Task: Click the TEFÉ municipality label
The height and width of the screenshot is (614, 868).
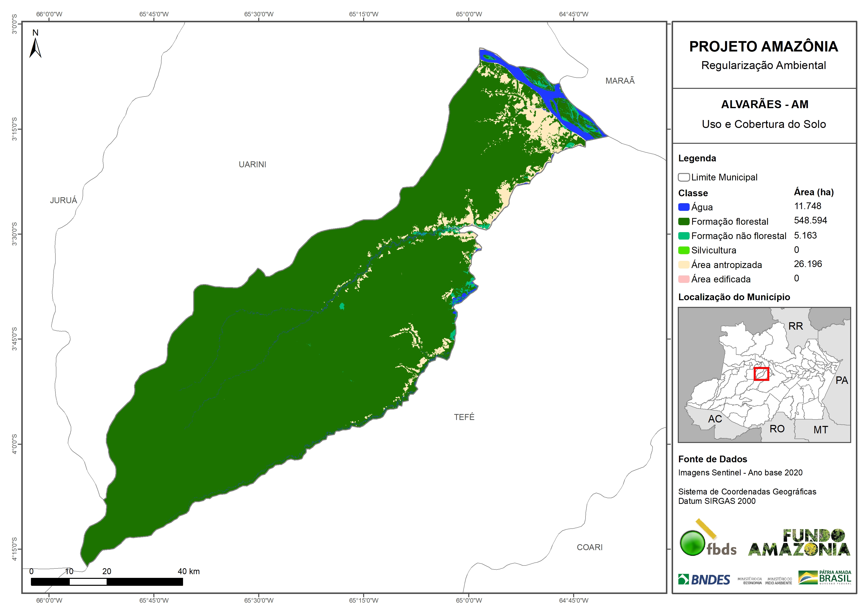Action: pos(464,417)
